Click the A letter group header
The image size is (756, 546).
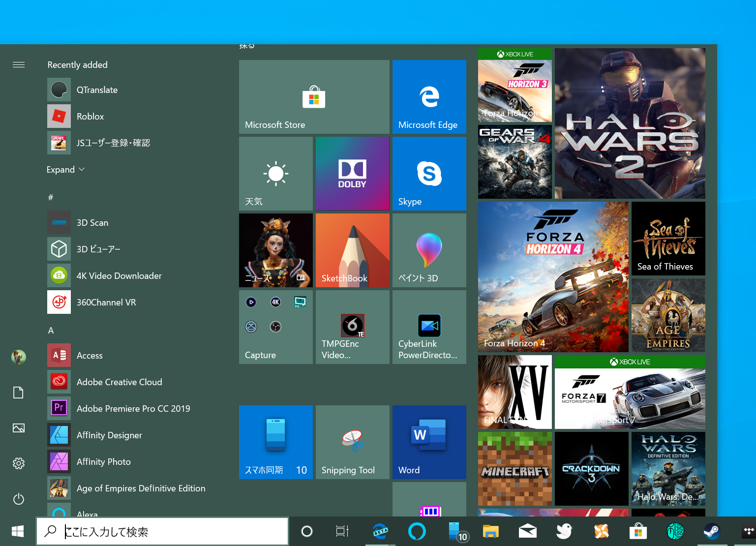[x=51, y=331]
